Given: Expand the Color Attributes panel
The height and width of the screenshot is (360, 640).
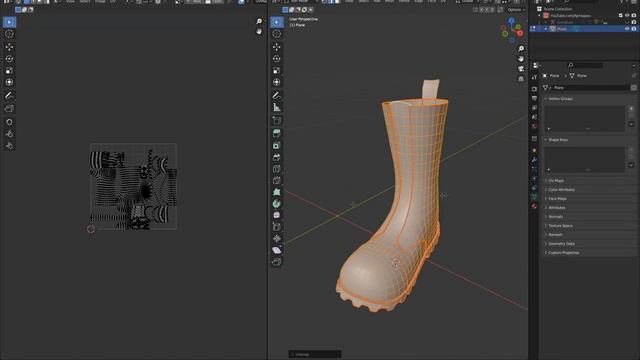Looking at the screenshot, I should (x=590, y=189).
